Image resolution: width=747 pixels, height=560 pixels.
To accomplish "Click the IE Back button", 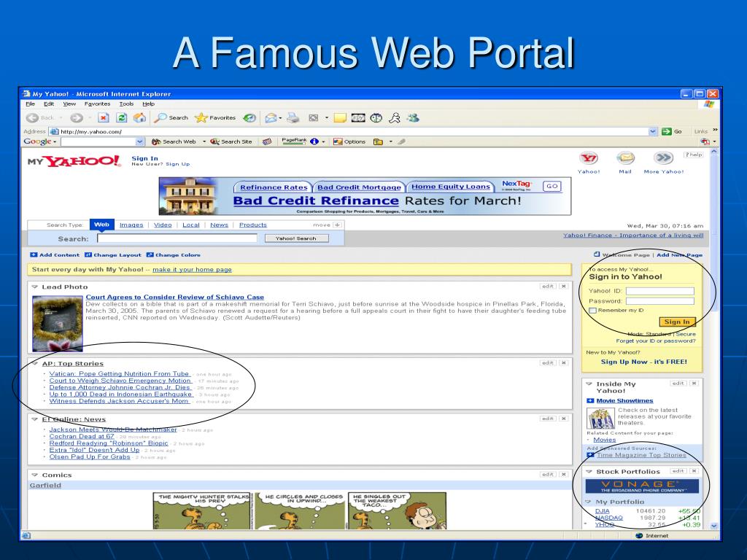I will point(40,117).
